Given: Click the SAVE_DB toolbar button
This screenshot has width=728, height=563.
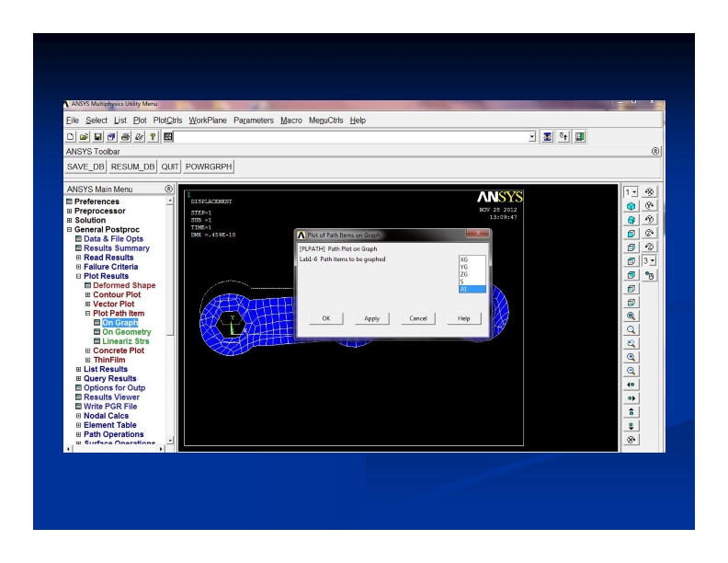Looking at the screenshot, I should [x=85, y=167].
